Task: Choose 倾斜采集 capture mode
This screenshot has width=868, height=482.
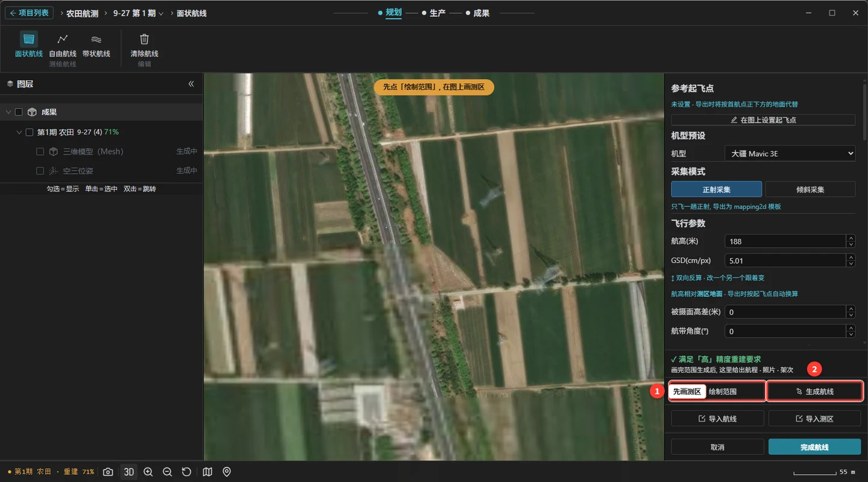Action: pos(810,189)
